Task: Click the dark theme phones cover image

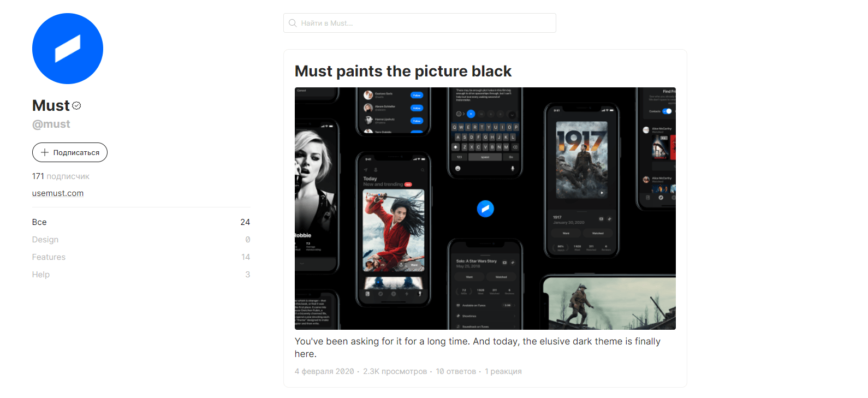Action: (x=485, y=209)
